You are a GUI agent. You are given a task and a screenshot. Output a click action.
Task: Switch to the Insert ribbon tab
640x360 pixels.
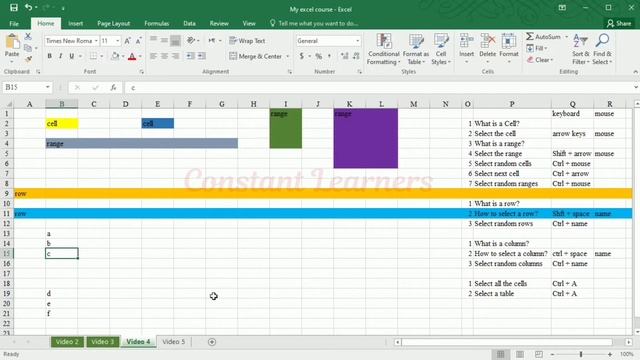[x=76, y=23]
